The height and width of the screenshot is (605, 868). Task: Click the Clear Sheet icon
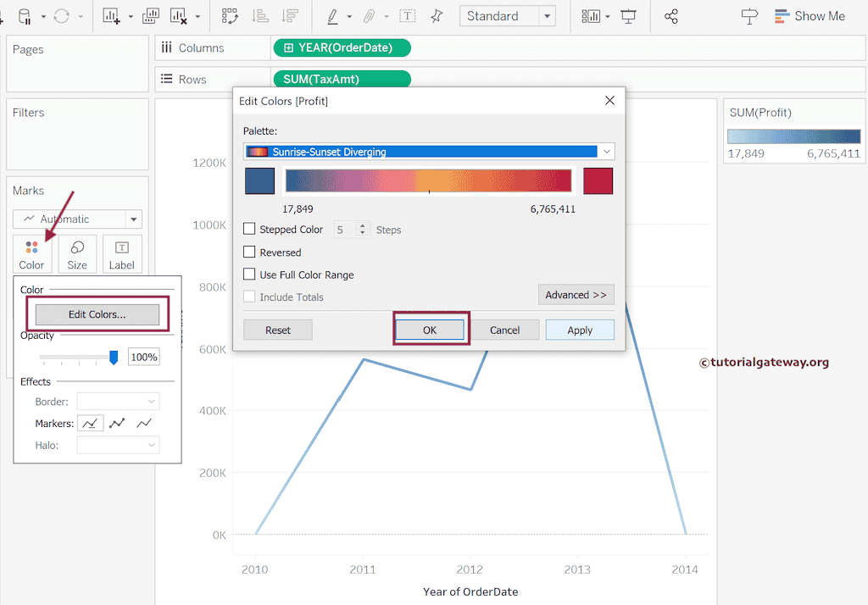[178, 17]
